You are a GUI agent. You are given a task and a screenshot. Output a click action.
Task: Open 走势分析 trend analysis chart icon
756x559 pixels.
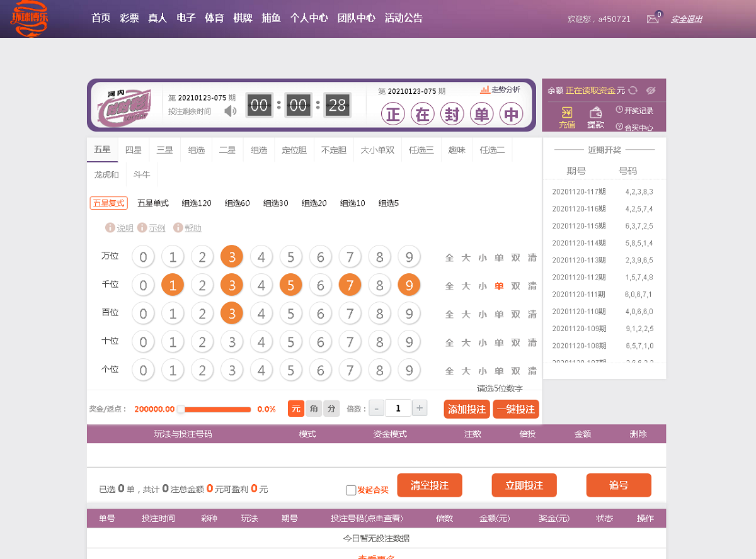486,89
